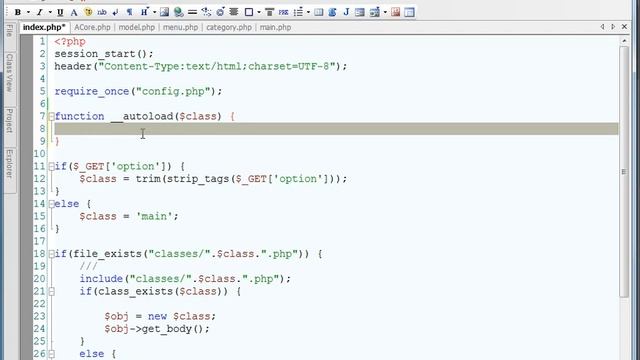Open the dropdown arrow beside Italic
The height and width of the screenshot is (360, 640).
pyautogui.click(x=50, y=12)
